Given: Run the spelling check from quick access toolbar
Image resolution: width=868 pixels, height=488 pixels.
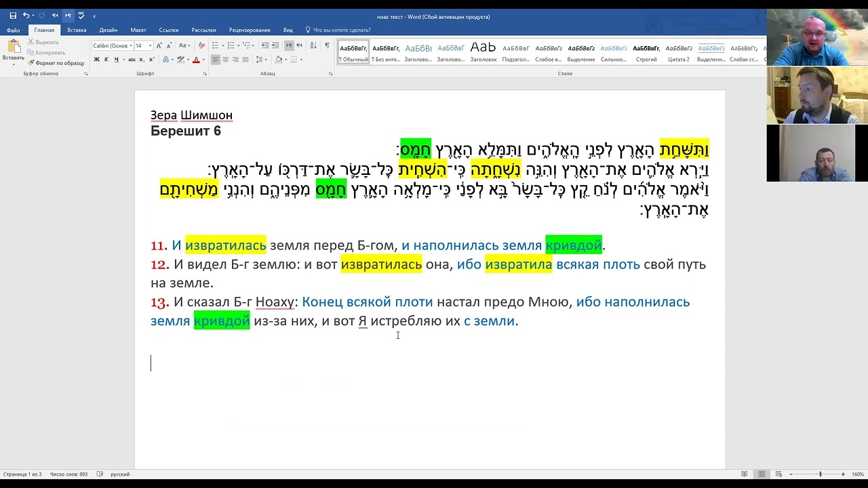Looking at the screenshot, I should click(x=81, y=16).
